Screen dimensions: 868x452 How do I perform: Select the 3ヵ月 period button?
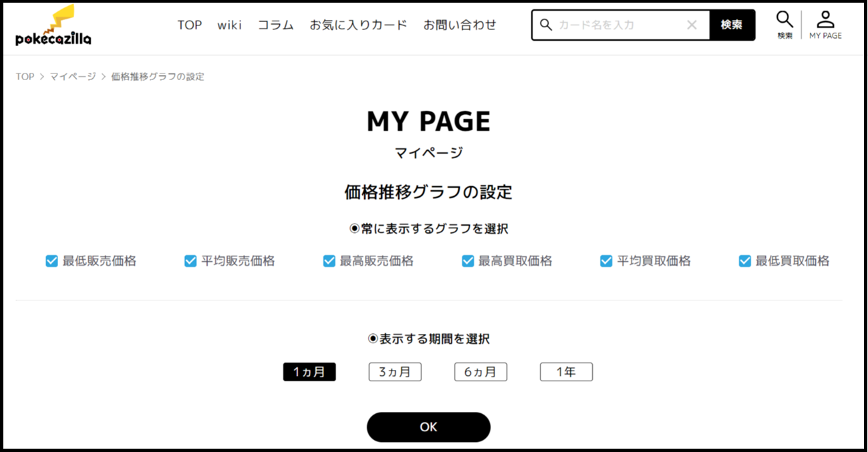(395, 372)
